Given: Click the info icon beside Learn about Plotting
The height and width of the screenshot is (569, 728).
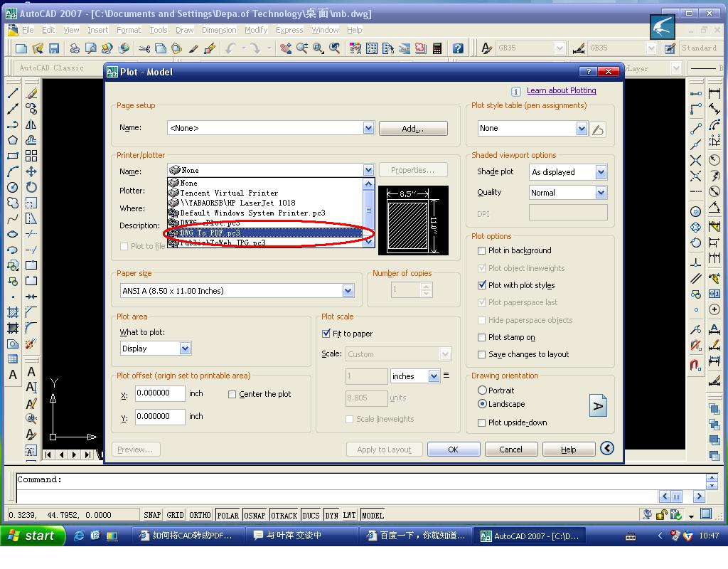Looking at the screenshot, I should click(516, 91).
